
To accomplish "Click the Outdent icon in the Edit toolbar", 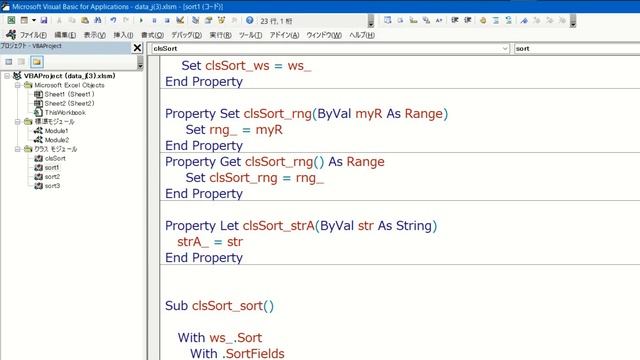I will [x=468, y=20].
